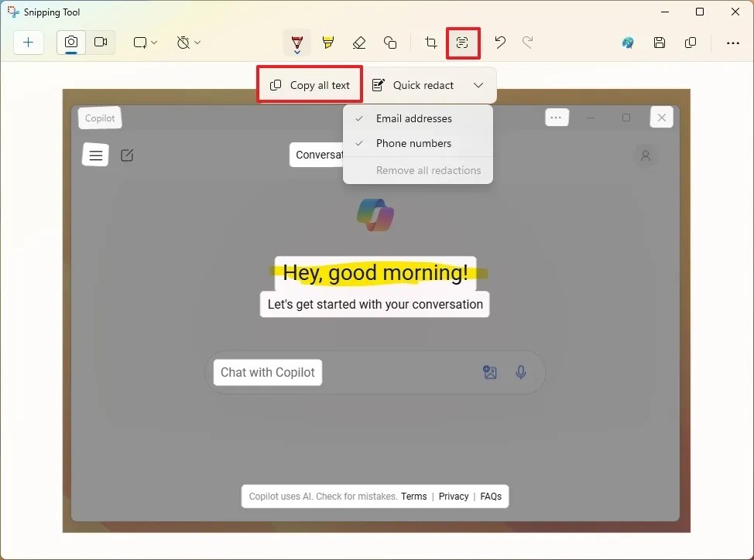Select the crop image tool
The image size is (754, 560).
click(x=430, y=43)
